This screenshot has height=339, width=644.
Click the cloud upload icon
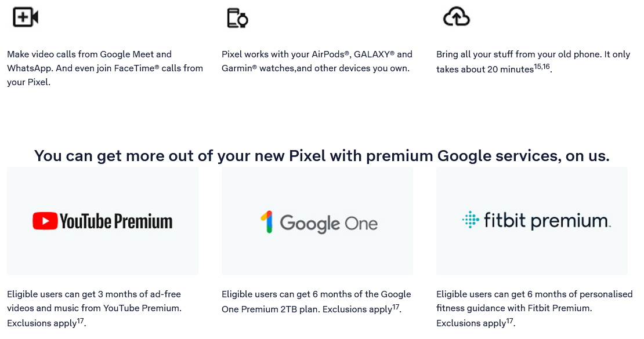pos(456,17)
